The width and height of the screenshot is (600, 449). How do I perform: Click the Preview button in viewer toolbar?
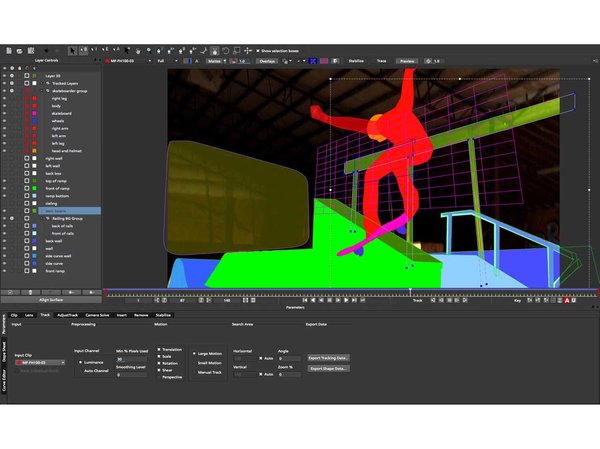(407, 60)
